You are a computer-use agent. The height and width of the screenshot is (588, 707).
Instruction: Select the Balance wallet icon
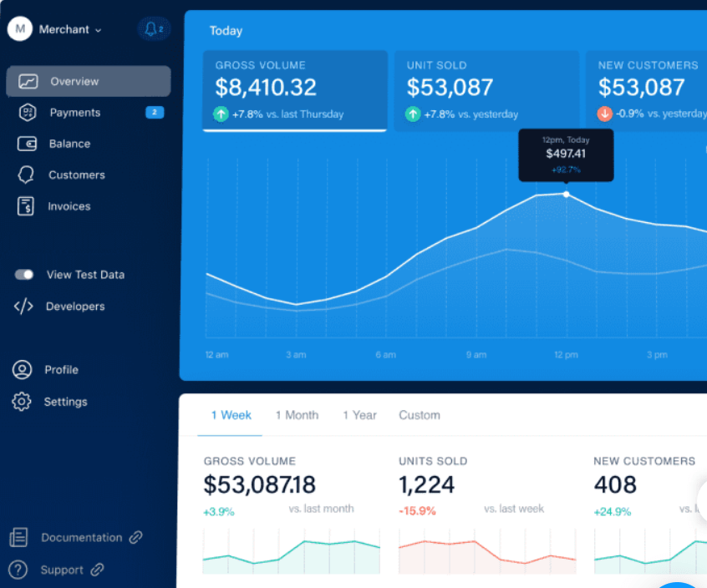coord(27,144)
